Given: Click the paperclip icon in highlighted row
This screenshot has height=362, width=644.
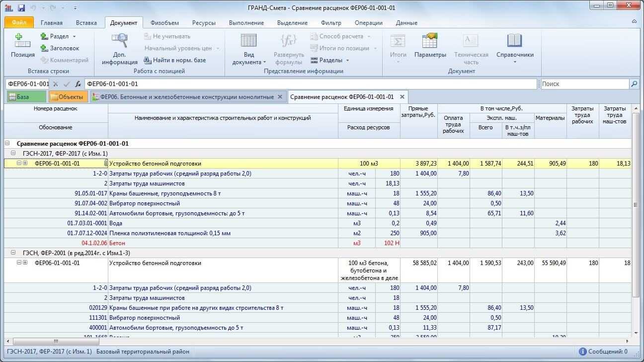Looking at the screenshot, I should tap(105, 163).
